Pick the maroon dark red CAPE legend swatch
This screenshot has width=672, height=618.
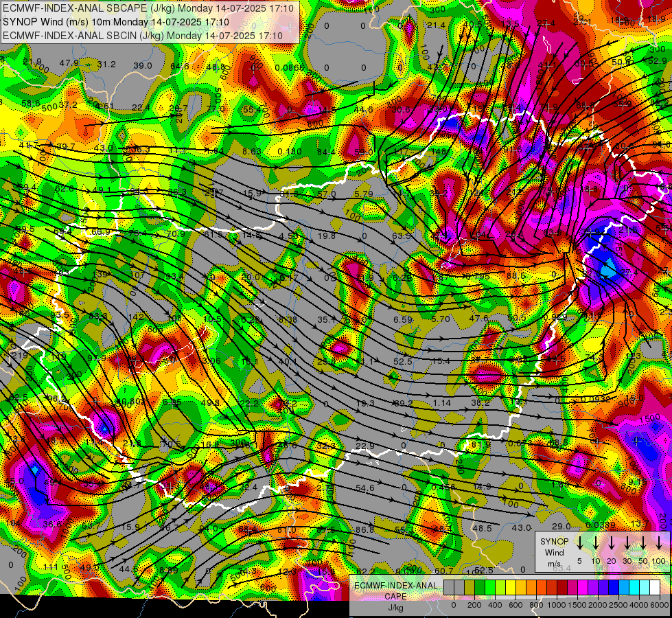[562, 587]
